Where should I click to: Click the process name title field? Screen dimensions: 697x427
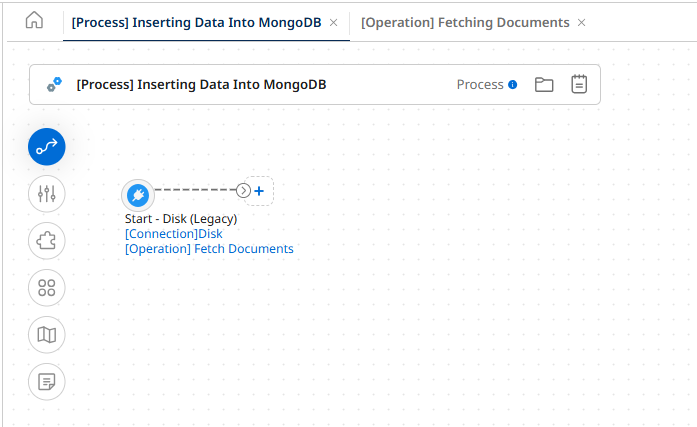point(201,85)
